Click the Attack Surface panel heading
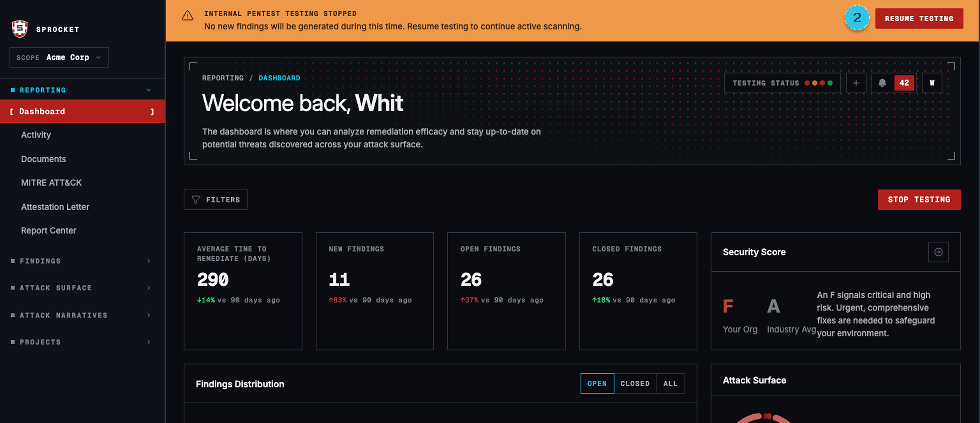This screenshot has width=980, height=423. click(754, 380)
